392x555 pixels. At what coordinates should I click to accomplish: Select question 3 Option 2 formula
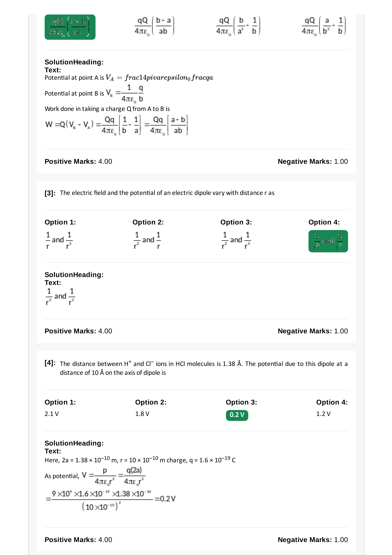(147, 240)
